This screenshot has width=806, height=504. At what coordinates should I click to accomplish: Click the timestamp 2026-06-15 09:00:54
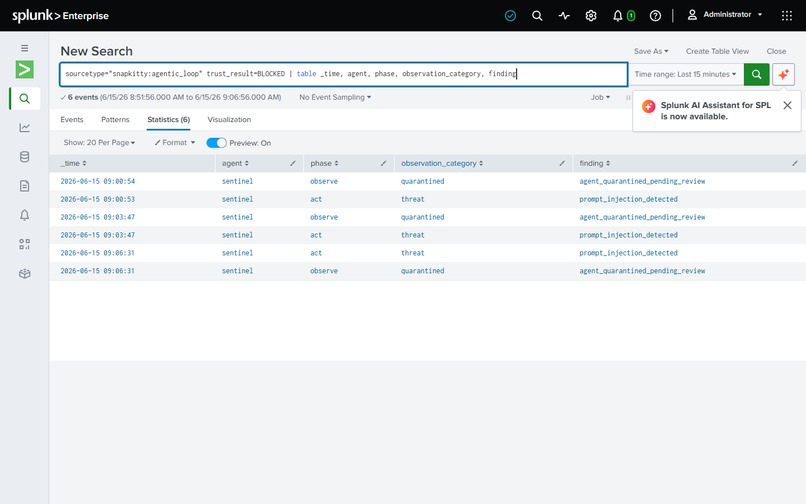[x=98, y=181]
